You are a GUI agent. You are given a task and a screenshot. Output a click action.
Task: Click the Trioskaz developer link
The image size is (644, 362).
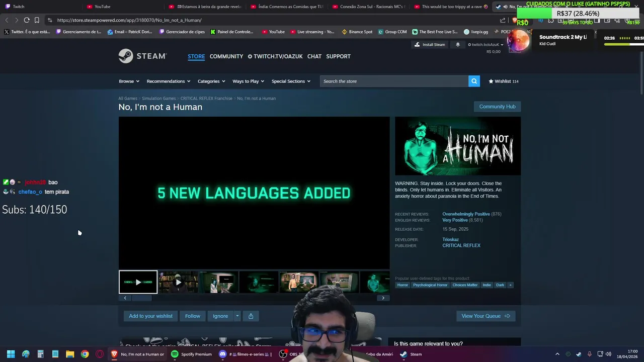(450, 239)
